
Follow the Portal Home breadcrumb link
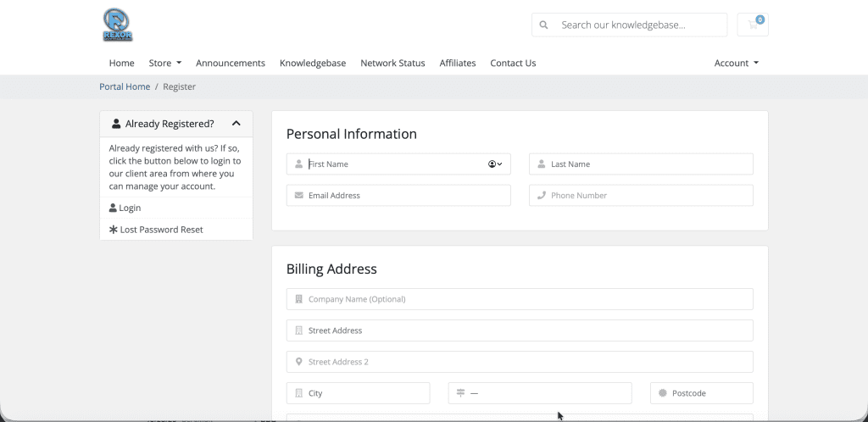point(125,86)
